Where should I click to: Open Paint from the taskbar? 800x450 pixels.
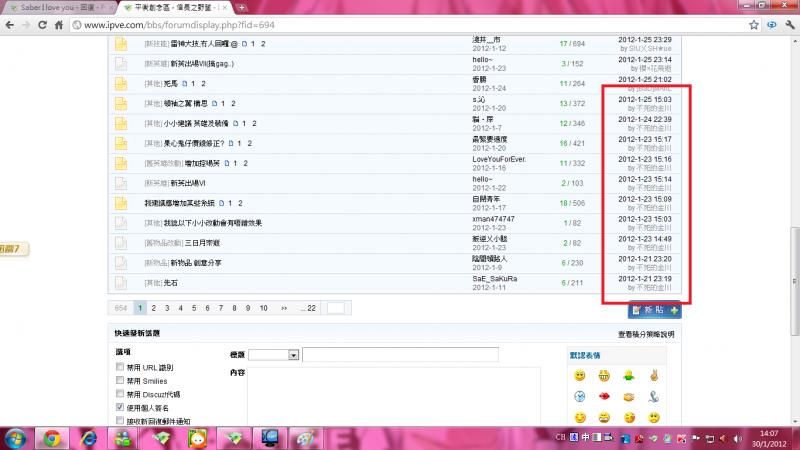click(x=306, y=439)
